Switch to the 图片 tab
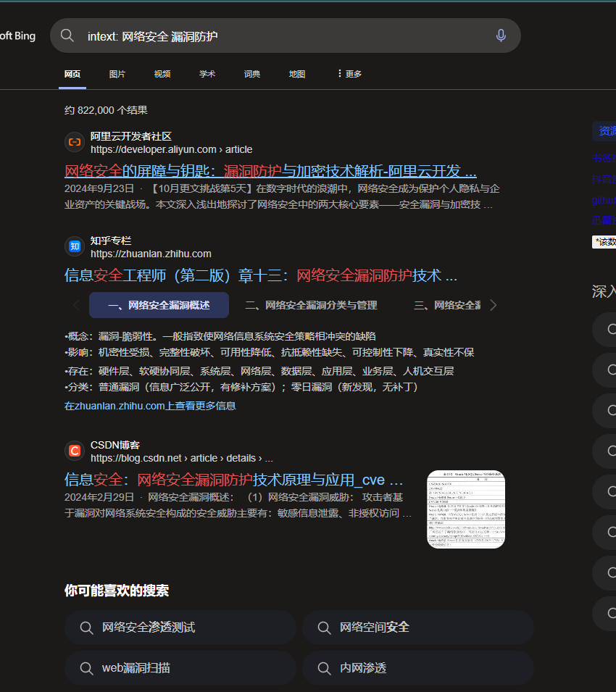This screenshot has height=692, width=616. 117,74
